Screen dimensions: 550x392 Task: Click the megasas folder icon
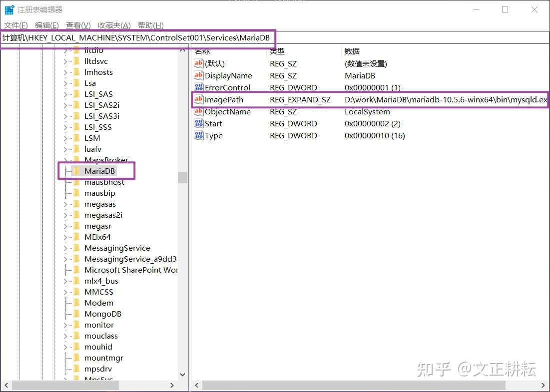(x=76, y=204)
